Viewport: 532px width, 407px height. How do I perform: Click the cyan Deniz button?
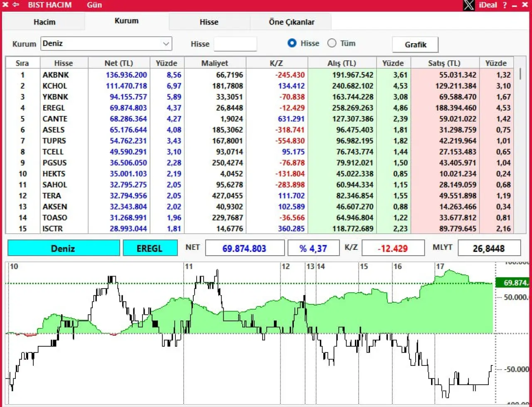point(63,249)
